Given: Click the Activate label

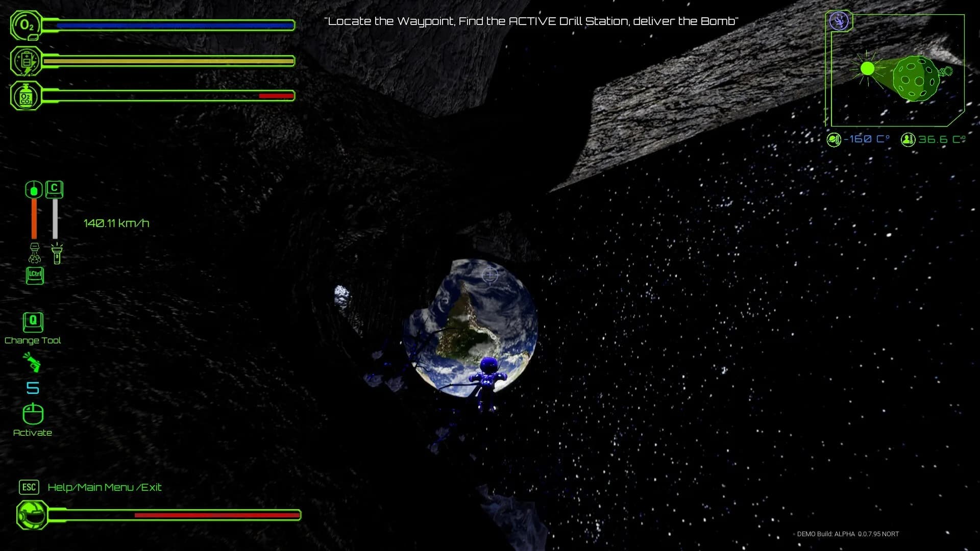Looking at the screenshot, I should [x=33, y=433].
